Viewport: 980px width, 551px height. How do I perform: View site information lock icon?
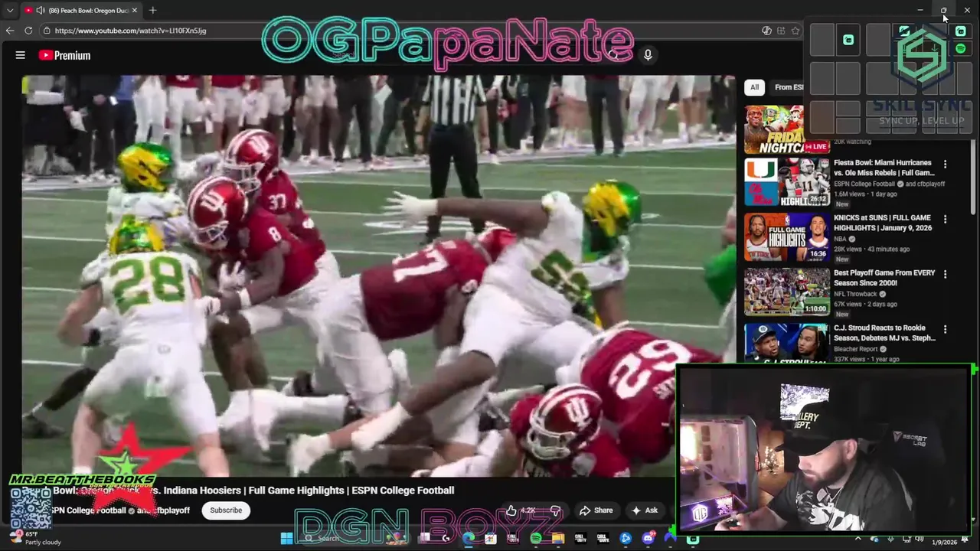pyautogui.click(x=47, y=31)
